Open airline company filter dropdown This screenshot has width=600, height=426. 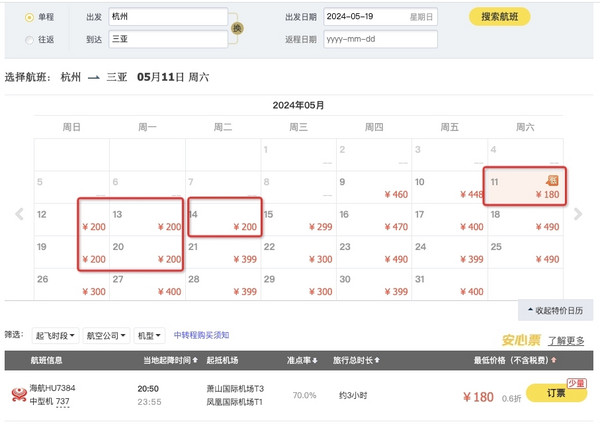(106, 336)
